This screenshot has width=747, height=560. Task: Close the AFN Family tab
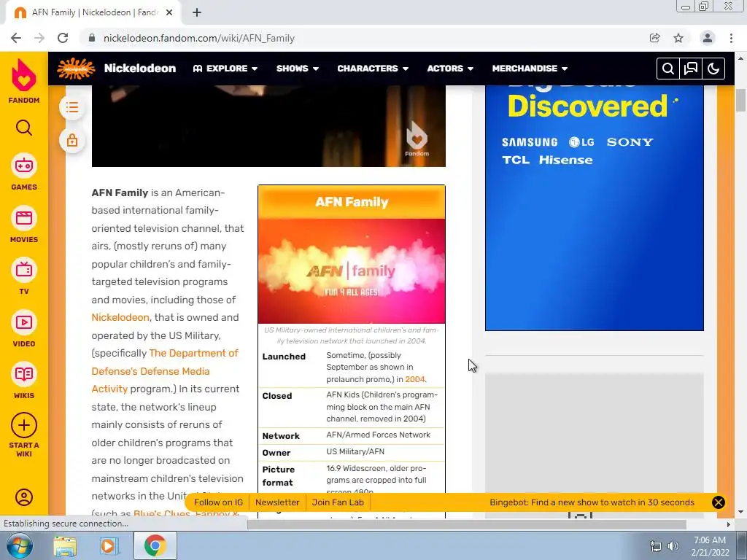[x=169, y=12]
